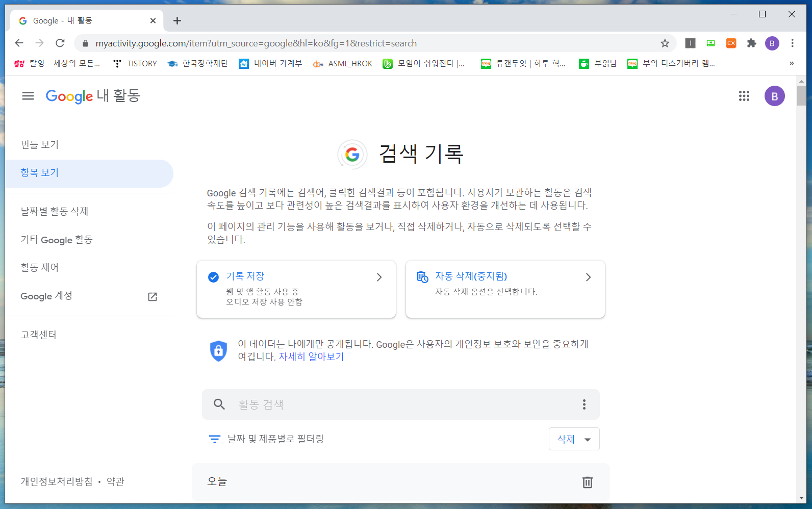Show more bookmarks with the chevron
The height and width of the screenshot is (509, 812).
tap(792, 63)
